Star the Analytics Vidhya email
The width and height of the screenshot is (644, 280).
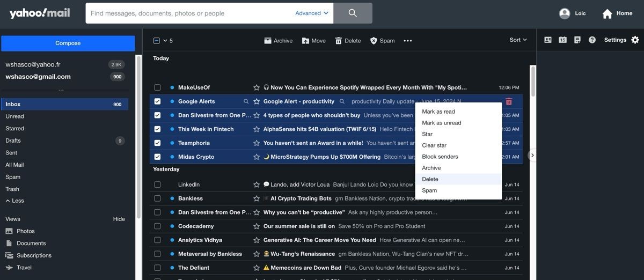257,240
